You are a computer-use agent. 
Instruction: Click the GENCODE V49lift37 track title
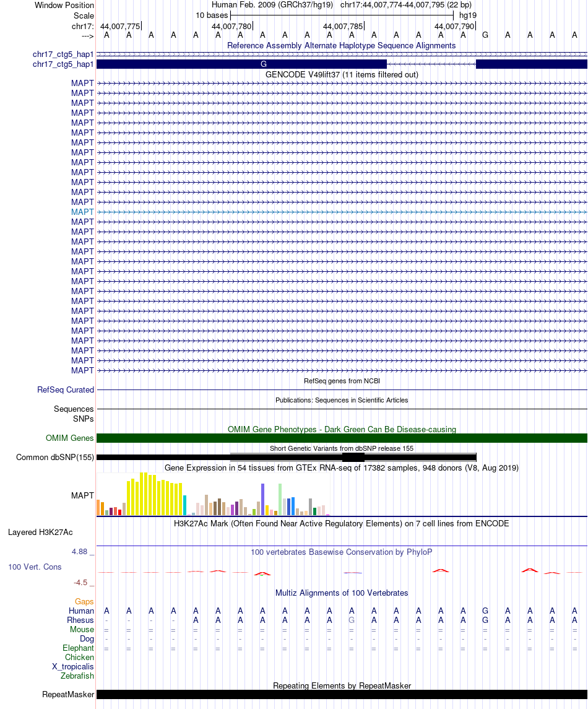pos(342,74)
